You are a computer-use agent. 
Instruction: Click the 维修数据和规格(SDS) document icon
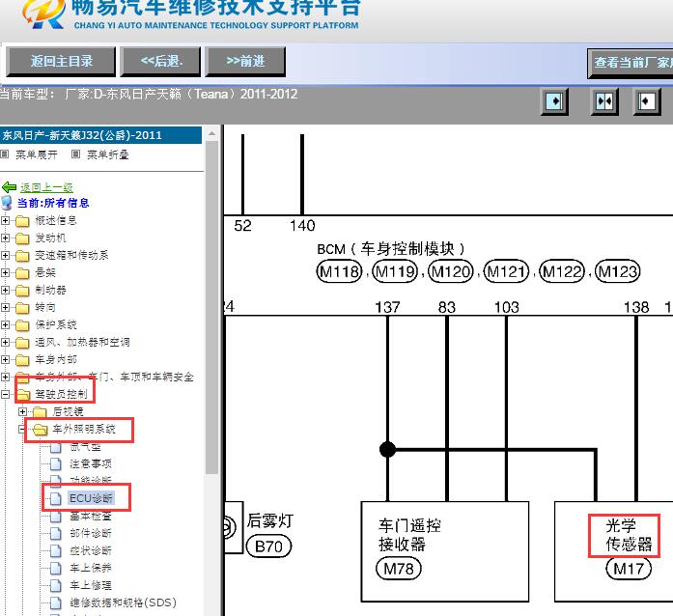pos(56,602)
